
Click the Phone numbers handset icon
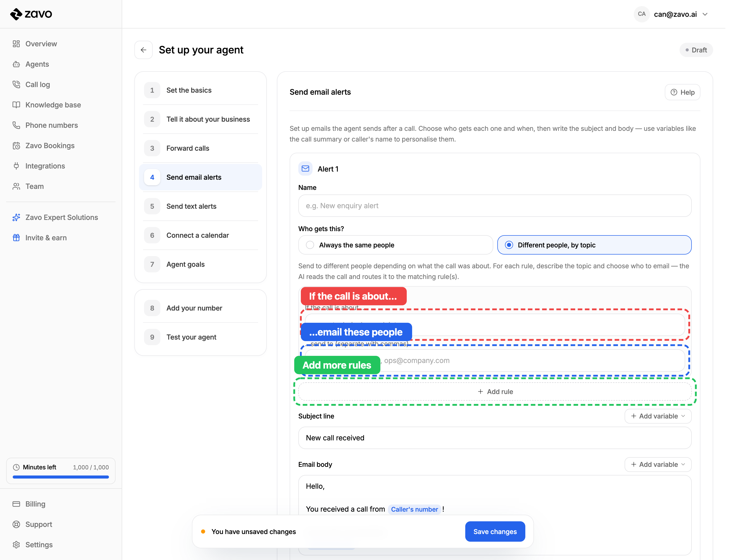tap(16, 125)
